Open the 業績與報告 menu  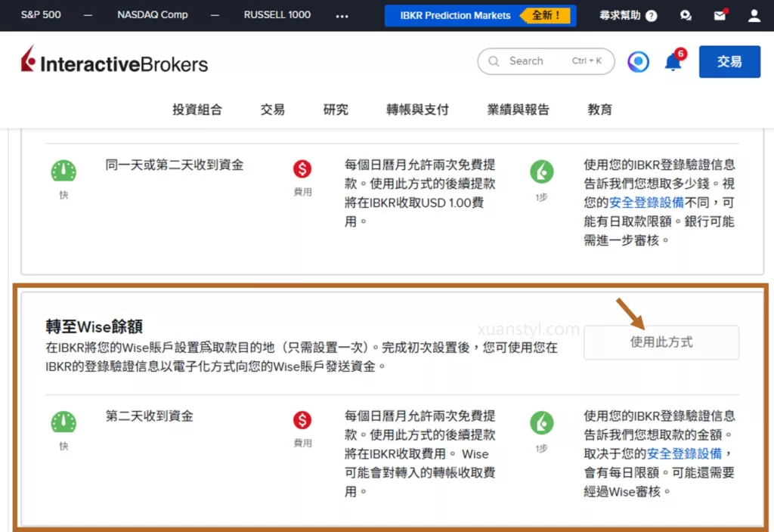[x=518, y=109]
